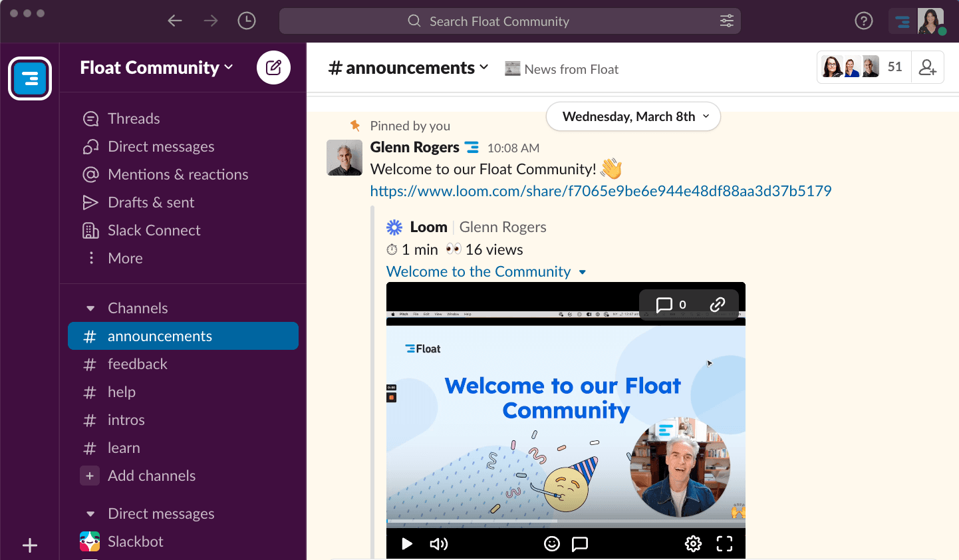Open the Float Community workspace menu

coord(156,68)
